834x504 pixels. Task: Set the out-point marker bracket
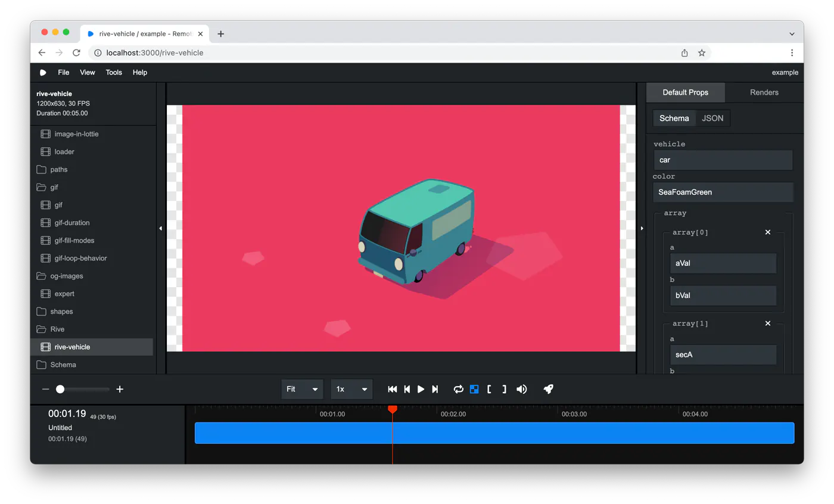(504, 389)
